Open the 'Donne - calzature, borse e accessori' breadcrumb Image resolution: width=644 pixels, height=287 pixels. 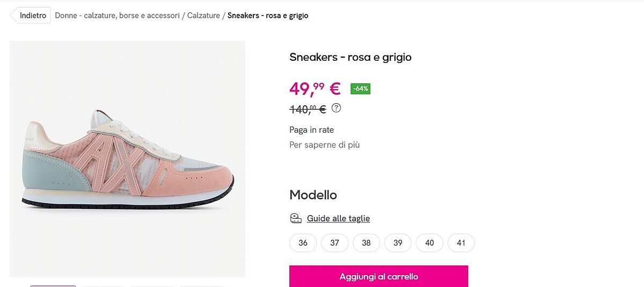tap(117, 16)
